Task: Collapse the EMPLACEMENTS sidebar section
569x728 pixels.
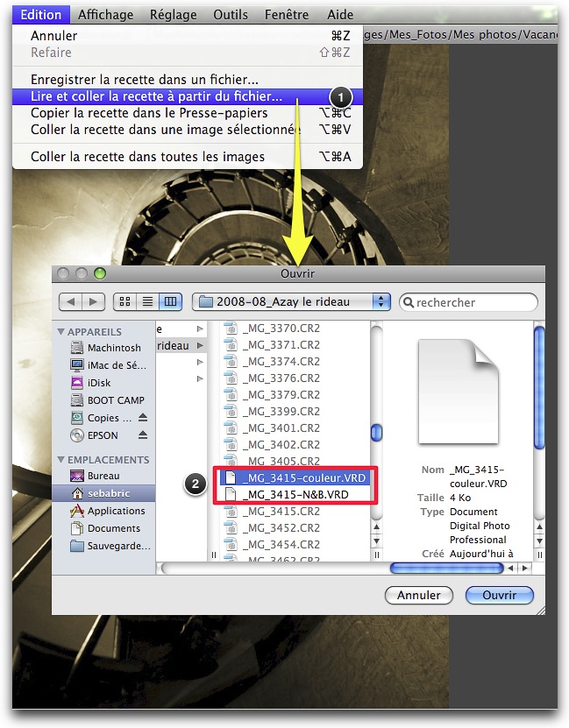Action: coord(60,459)
